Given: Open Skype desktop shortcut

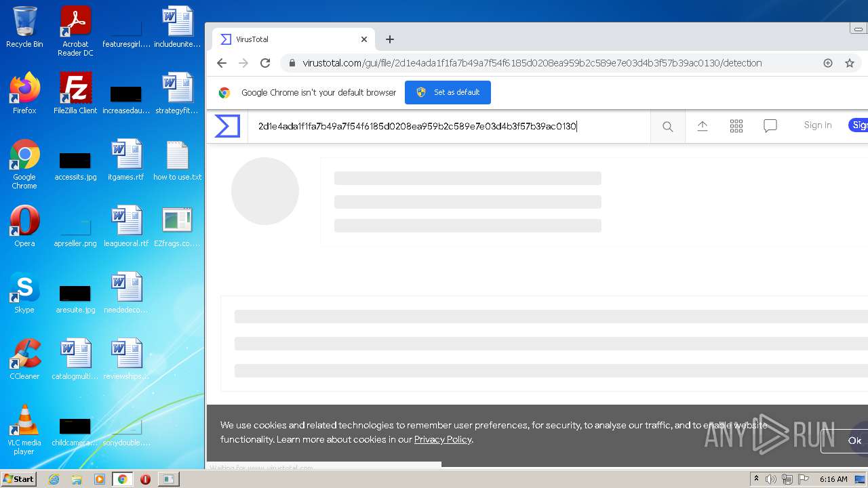Looking at the screenshot, I should 24,293.
